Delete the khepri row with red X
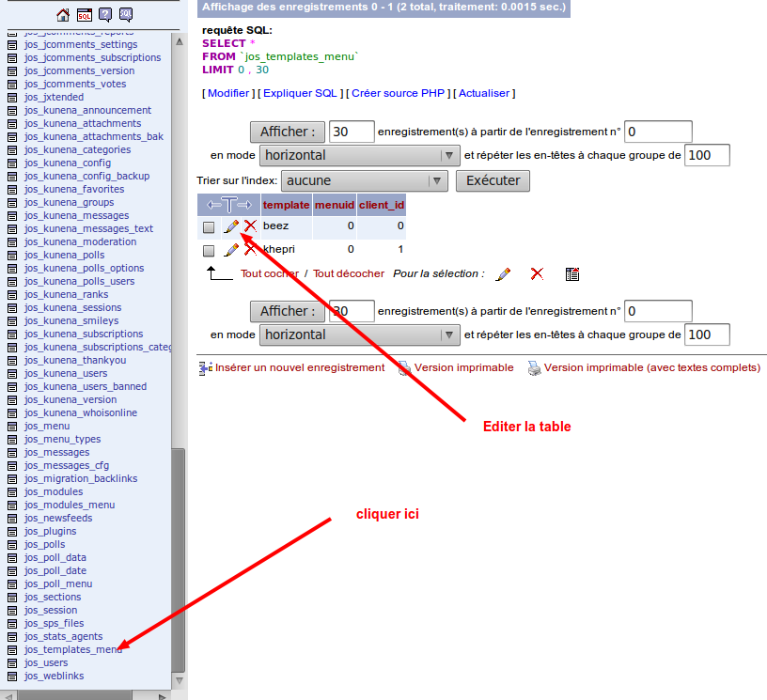Viewport: 767px width, 700px height. pyautogui.click(x=250, y=250)
